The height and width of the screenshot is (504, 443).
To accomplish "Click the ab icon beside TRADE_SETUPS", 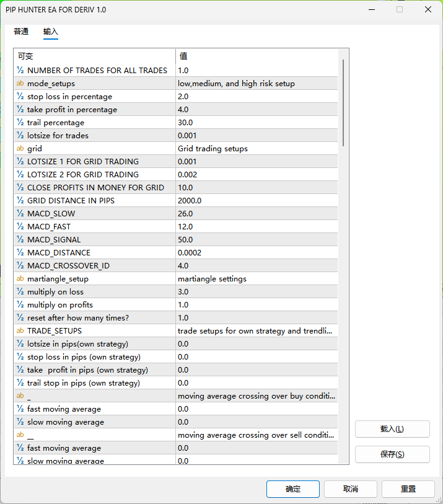I will point(20,331).
